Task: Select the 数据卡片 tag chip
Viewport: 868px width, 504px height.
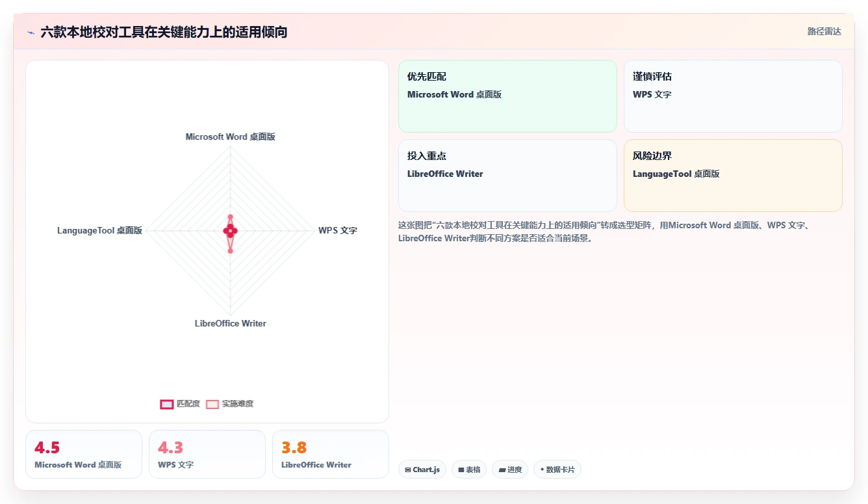Action: (x=557, y=470)
